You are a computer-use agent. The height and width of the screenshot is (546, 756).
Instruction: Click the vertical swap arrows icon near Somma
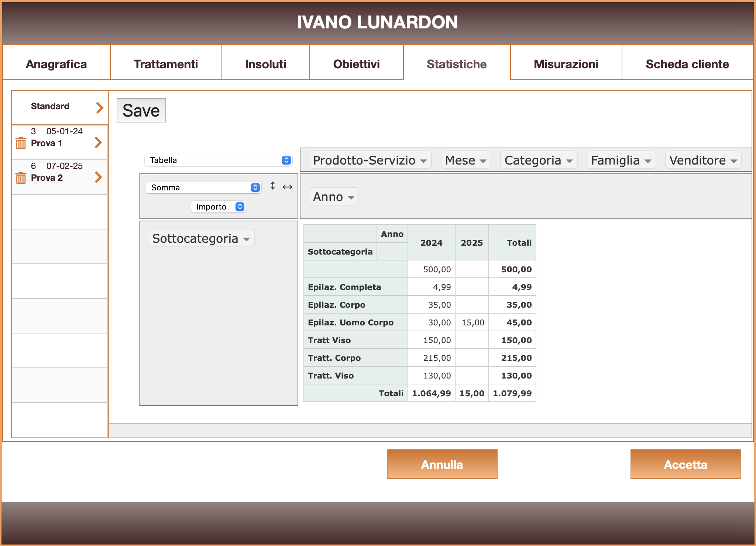(273, 186)
